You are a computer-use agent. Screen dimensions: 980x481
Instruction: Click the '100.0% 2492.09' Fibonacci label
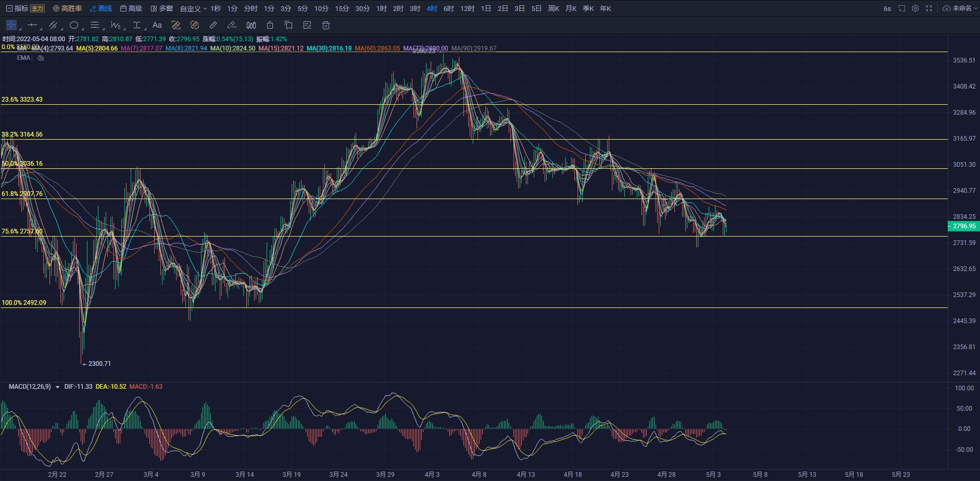24,303
